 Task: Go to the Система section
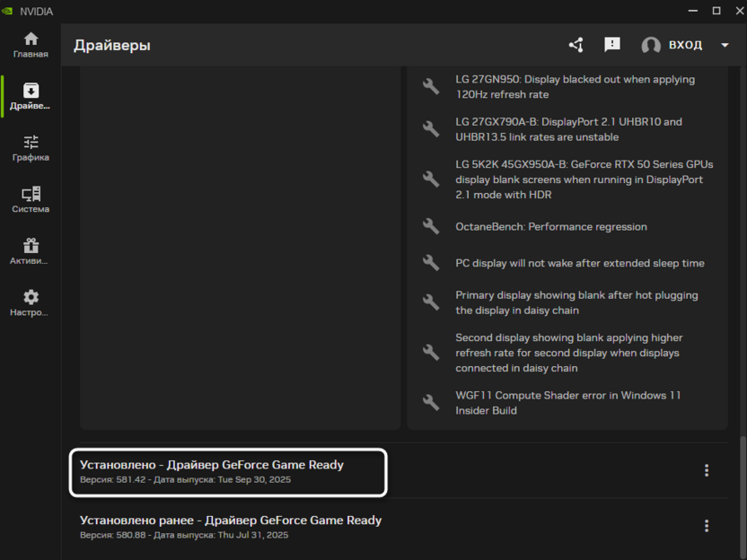point(31,200)
